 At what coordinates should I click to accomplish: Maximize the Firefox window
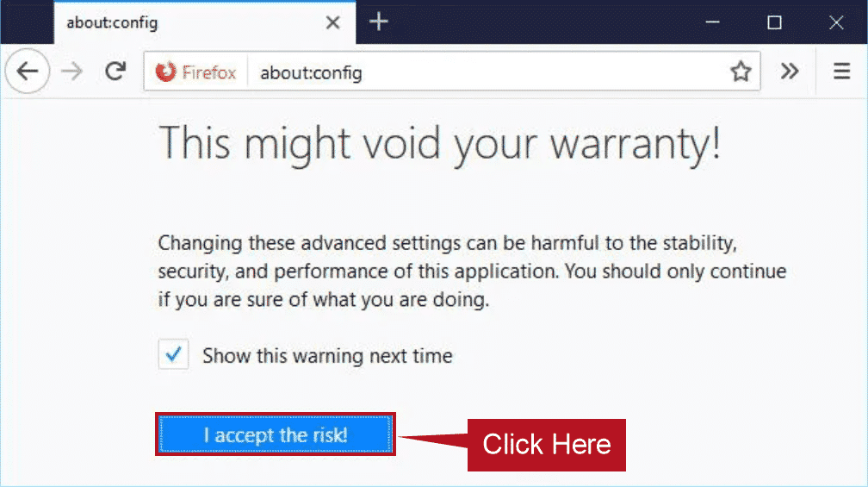pyautogui.click(x=774, y=22)
